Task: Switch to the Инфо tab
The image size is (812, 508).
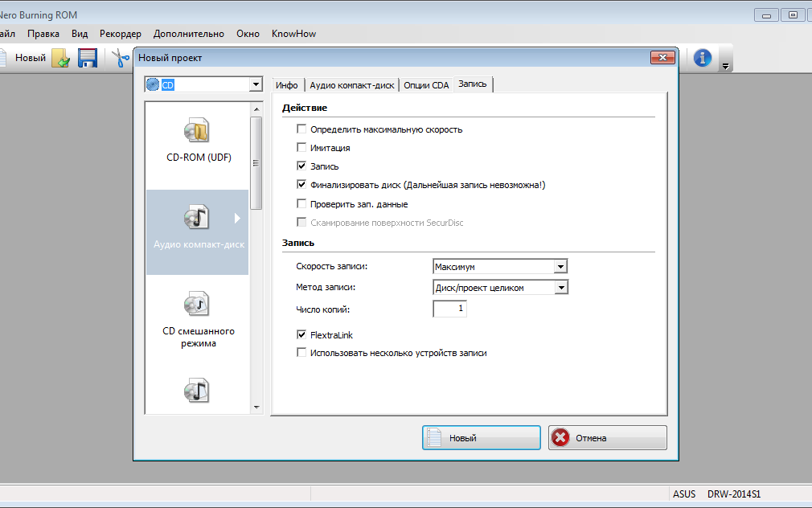Action: [287, 85]
